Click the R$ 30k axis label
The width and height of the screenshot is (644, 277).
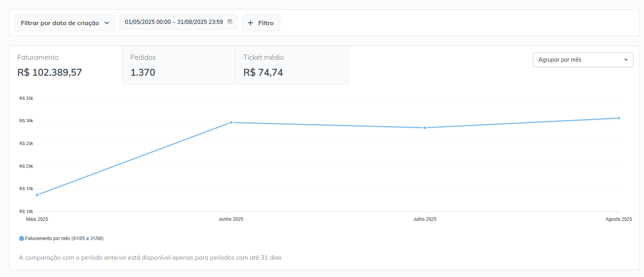pyautogui.click(x=26, y=121)
